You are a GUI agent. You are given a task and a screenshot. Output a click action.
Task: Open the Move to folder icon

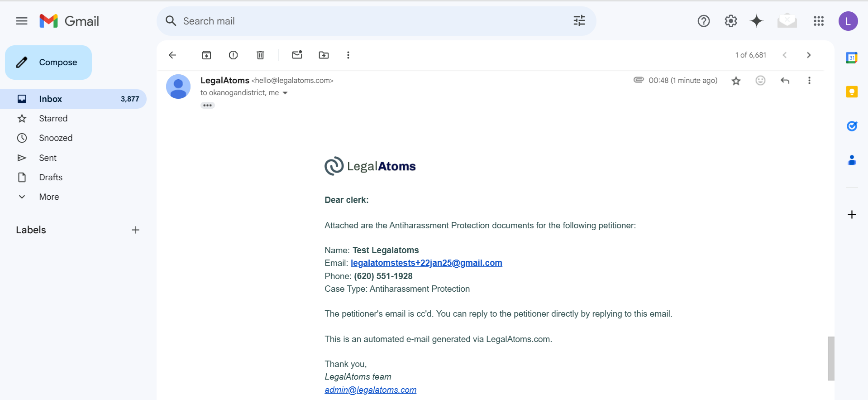pyautogui.click(x=324, y=55)
